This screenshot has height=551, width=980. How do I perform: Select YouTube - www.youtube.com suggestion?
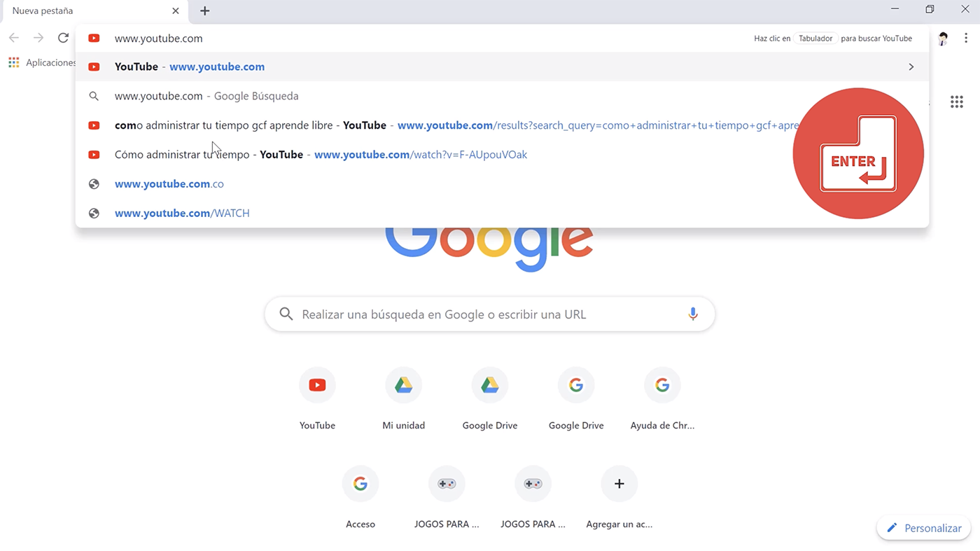click(502, 67)
